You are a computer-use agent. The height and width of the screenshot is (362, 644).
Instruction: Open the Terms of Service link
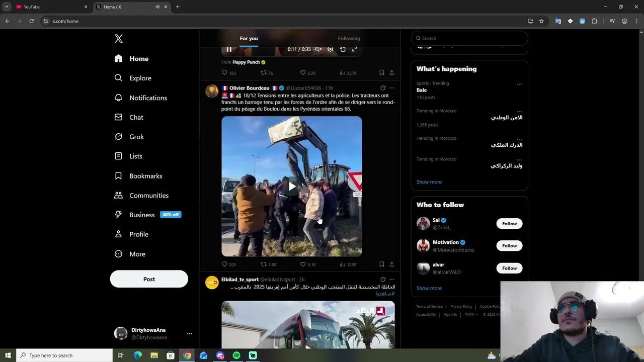pos(429,306)
